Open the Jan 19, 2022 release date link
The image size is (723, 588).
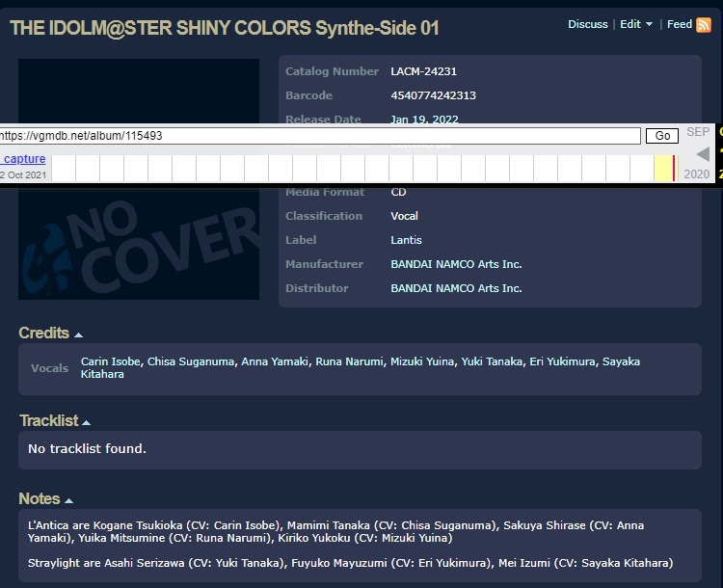[x=424, y=120]
